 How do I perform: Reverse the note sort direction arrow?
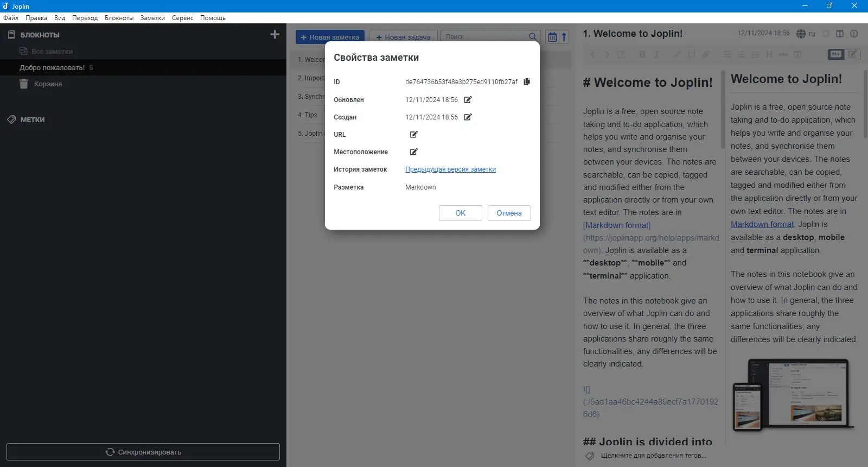[x=564, y=37]
